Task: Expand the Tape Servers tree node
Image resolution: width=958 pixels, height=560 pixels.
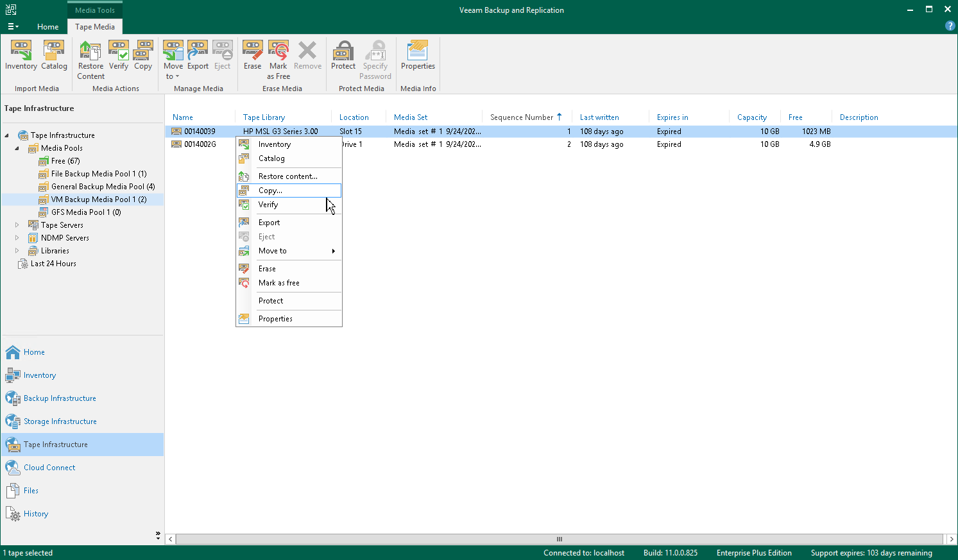Action: click(x=17, y=225)
